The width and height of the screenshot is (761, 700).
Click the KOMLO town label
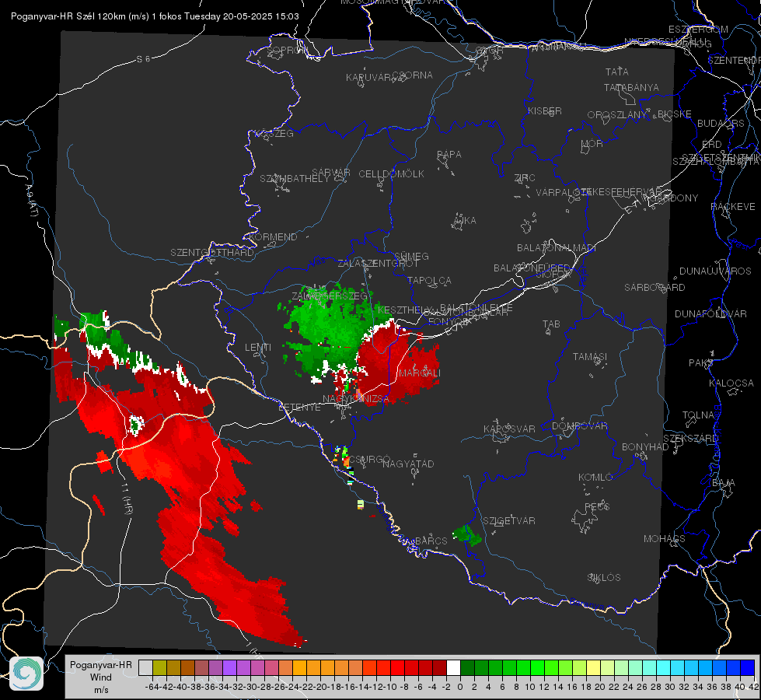[x=595, y=478]
